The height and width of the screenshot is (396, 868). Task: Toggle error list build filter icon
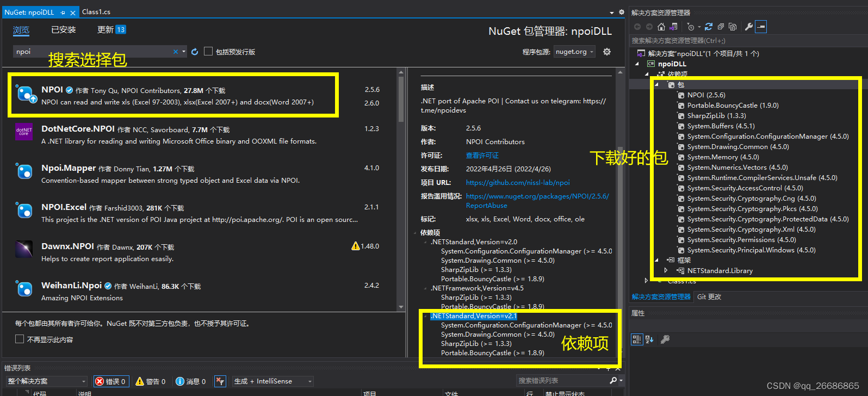coord(220,381)
